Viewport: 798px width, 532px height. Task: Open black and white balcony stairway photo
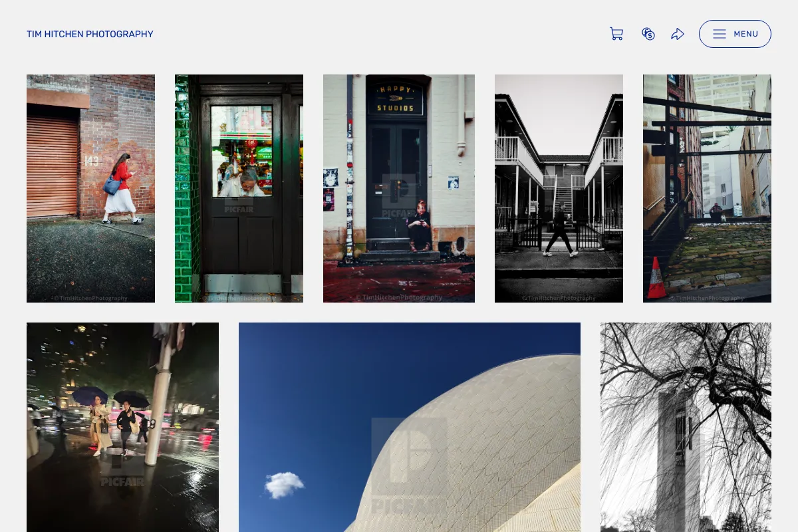pos(559,188)
